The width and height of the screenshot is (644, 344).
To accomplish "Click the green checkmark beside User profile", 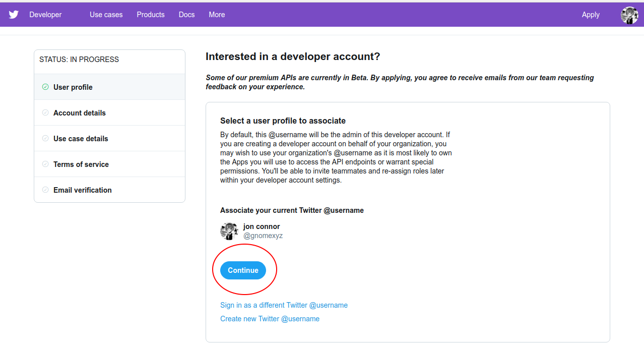I will (45, 87).
